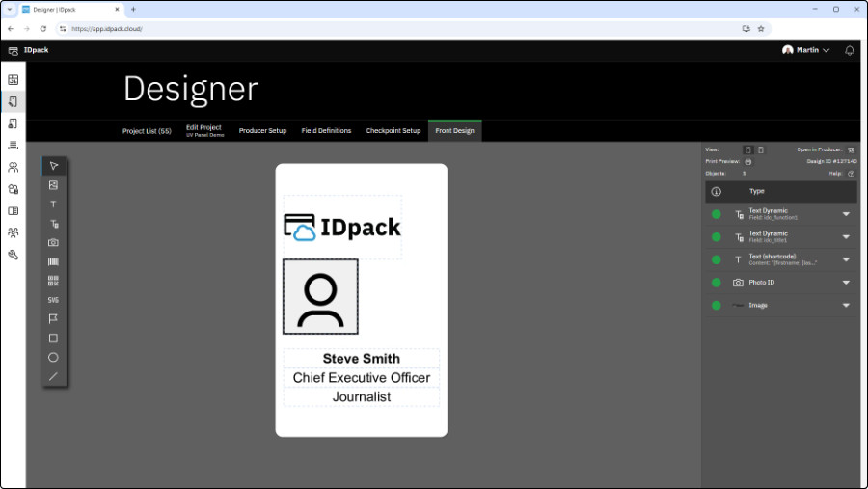Expand the Text (shortcode) row
Image resolution: width=868 pixels, height=489 pixels.
846,259
